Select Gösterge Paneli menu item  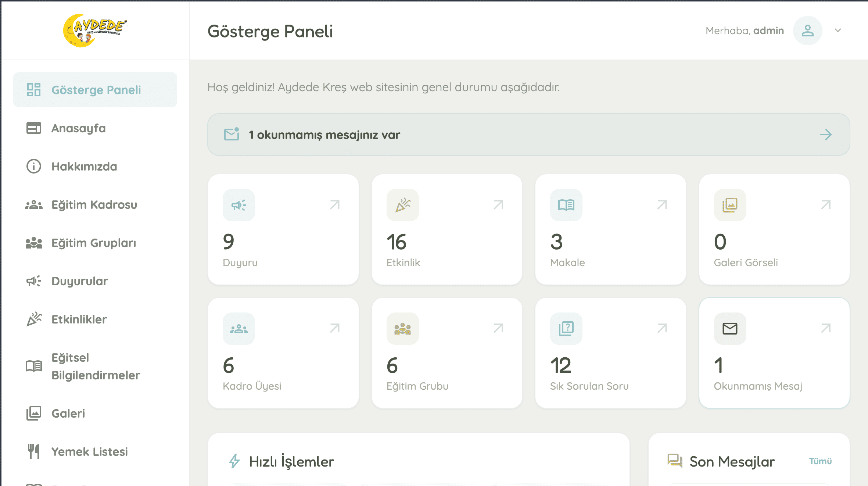(x=95, y=90)
